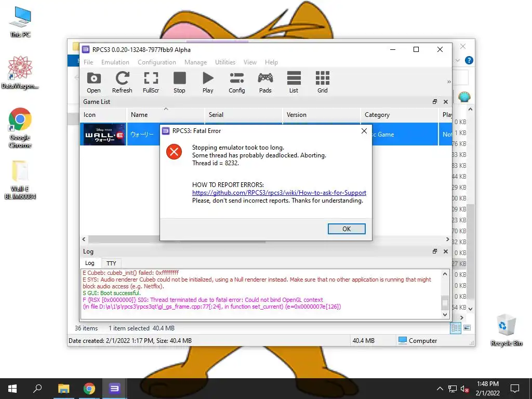Click the Open toolbar icon
The image size is (532, 399).
pos(94,82)
